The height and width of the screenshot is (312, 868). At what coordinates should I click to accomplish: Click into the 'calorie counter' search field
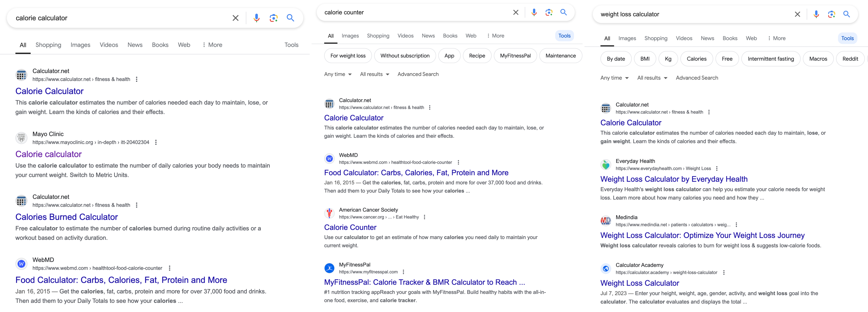[x=414, y=12]
